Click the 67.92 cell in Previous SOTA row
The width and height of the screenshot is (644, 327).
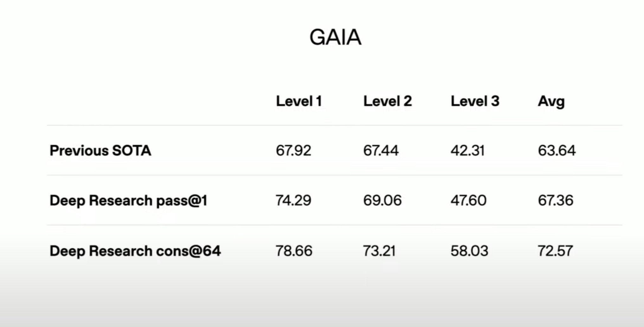[293, 151]
